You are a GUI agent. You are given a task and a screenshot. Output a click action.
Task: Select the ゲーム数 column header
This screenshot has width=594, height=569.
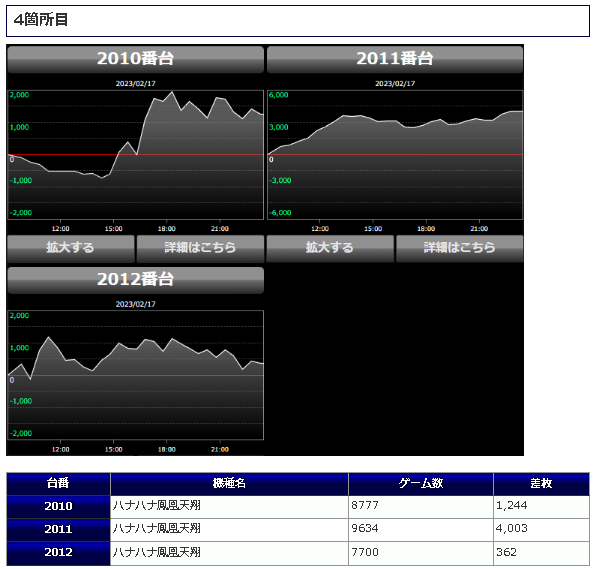421,484
